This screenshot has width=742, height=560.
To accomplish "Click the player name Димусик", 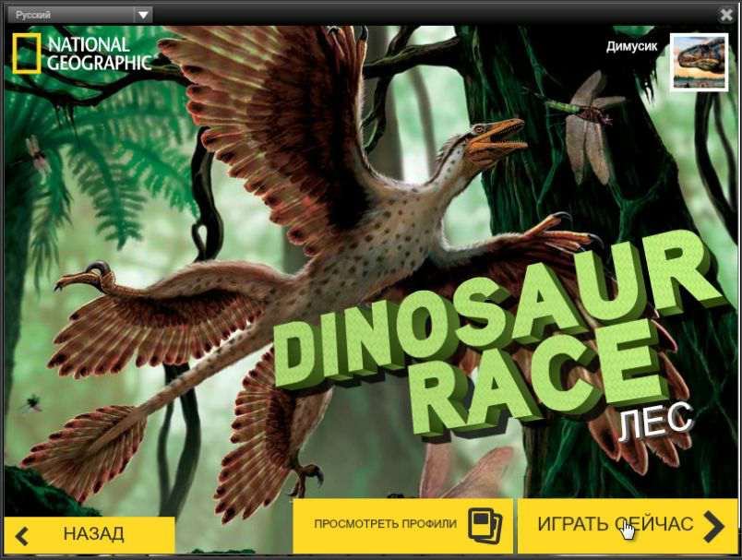I will [632, 46].
